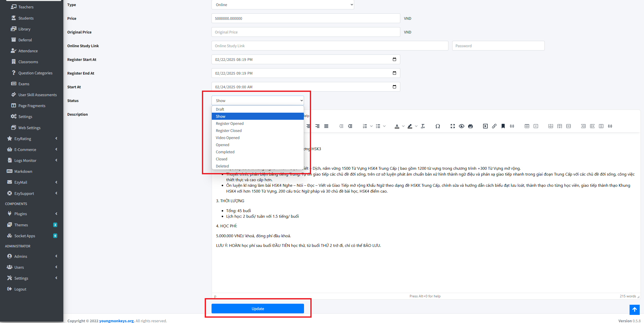Click the clear formatting icon
The height and width of the screenshot is (323, 644).
pos(423,126)
